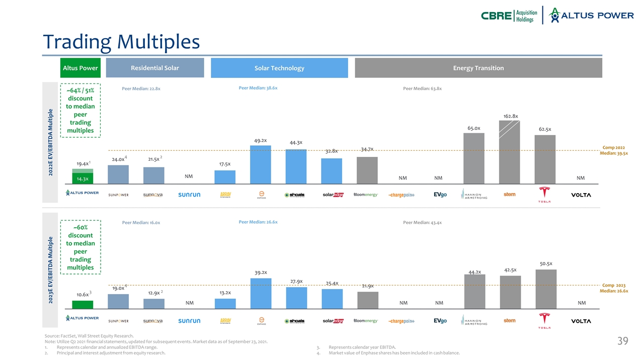The image size is (644, 362).
Task: Select the Residential Solar category header
Action: pos(155,68)
